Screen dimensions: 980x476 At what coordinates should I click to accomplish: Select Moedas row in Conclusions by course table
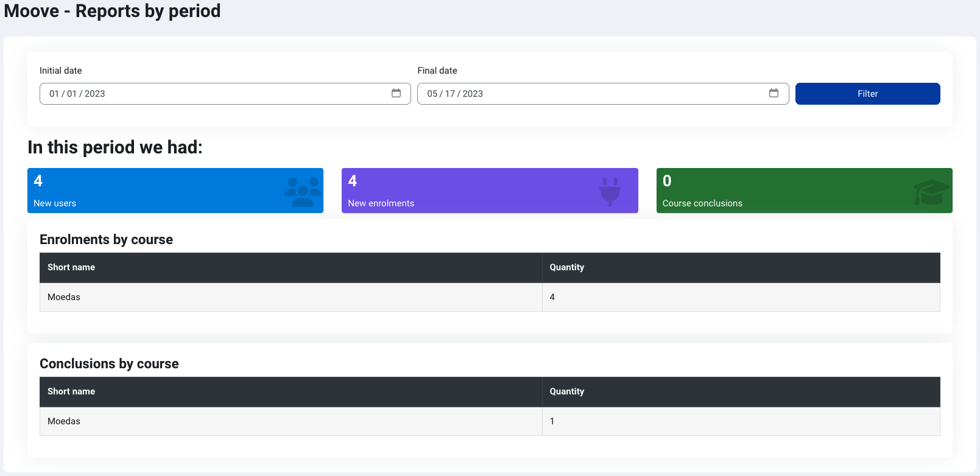pyautogui.click(x=490, y=421)
